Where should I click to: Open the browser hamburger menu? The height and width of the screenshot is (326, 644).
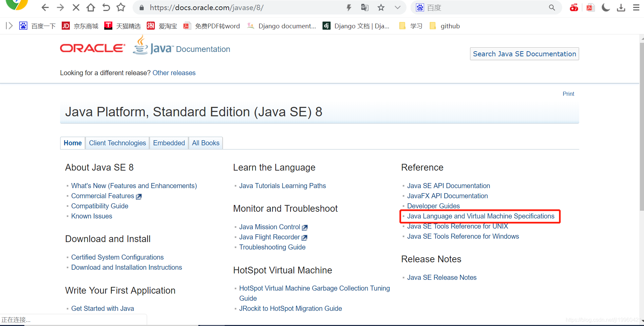636,7
